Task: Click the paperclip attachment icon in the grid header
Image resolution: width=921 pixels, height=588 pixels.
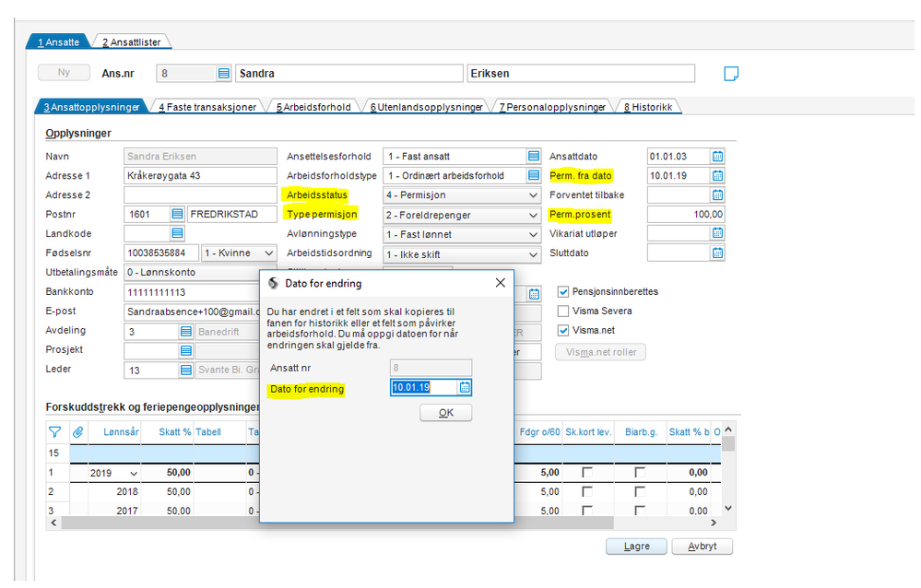Action: click(x=77, y=432)
